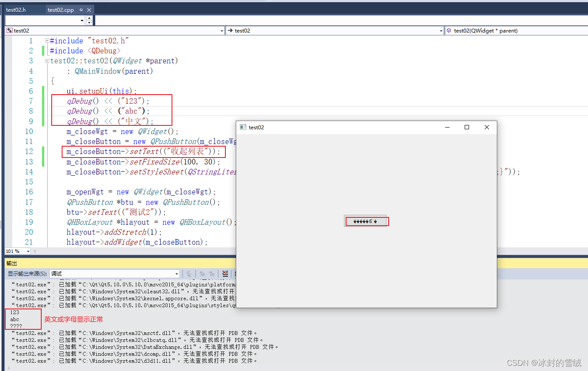Minimize the test02 Qt window
This screenshot has width=588, height=371.
pos(447,127)
